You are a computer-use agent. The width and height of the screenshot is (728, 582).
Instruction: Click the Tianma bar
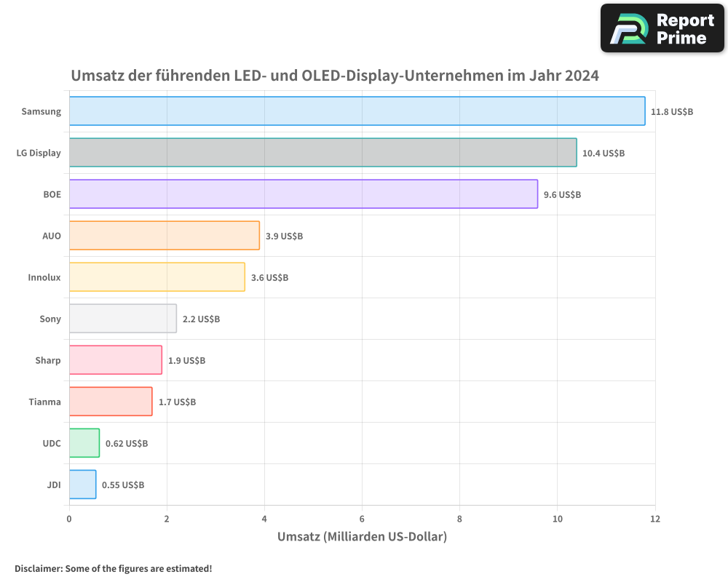point(110,402)
